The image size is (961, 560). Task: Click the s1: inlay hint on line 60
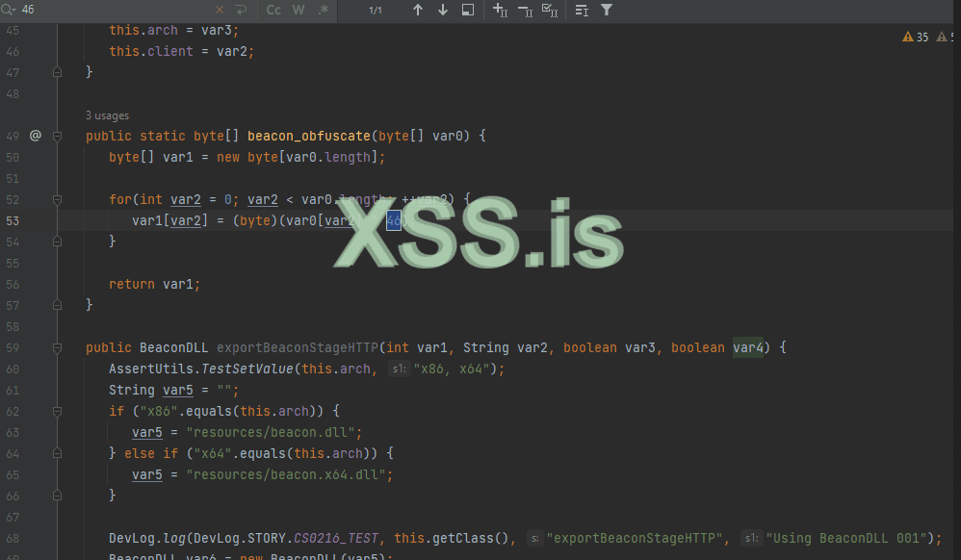(x=399, y=369)
